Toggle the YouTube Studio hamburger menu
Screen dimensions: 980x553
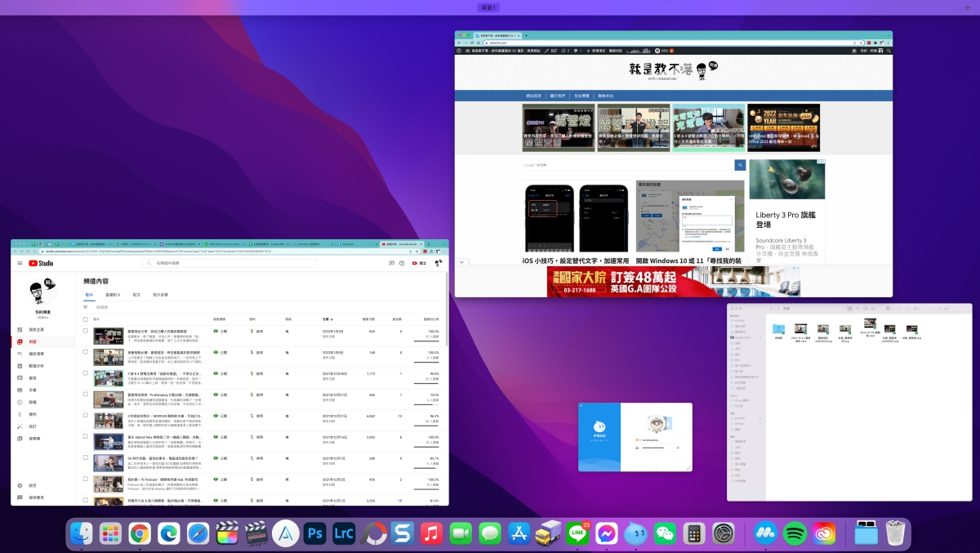pos(20,263)
